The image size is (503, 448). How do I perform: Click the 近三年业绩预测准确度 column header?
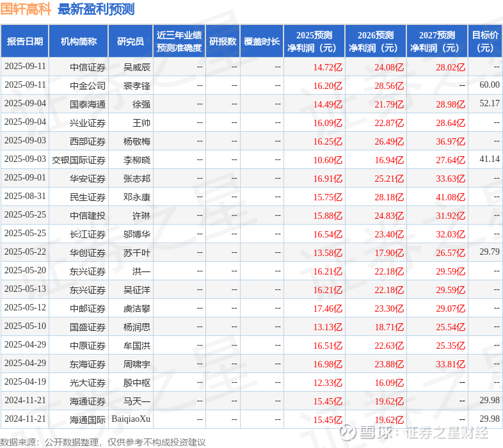[x=179, y=42]
